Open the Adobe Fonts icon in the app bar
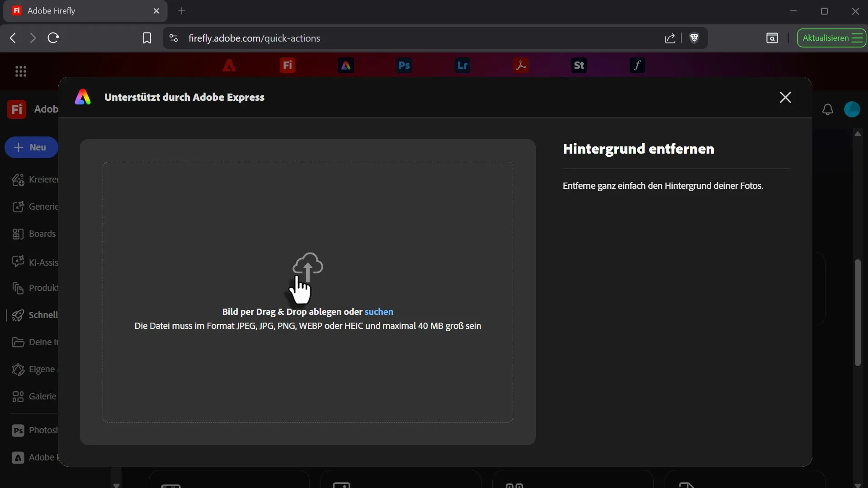Viewport: 868px width, 488px height. [x=637, y=66]
